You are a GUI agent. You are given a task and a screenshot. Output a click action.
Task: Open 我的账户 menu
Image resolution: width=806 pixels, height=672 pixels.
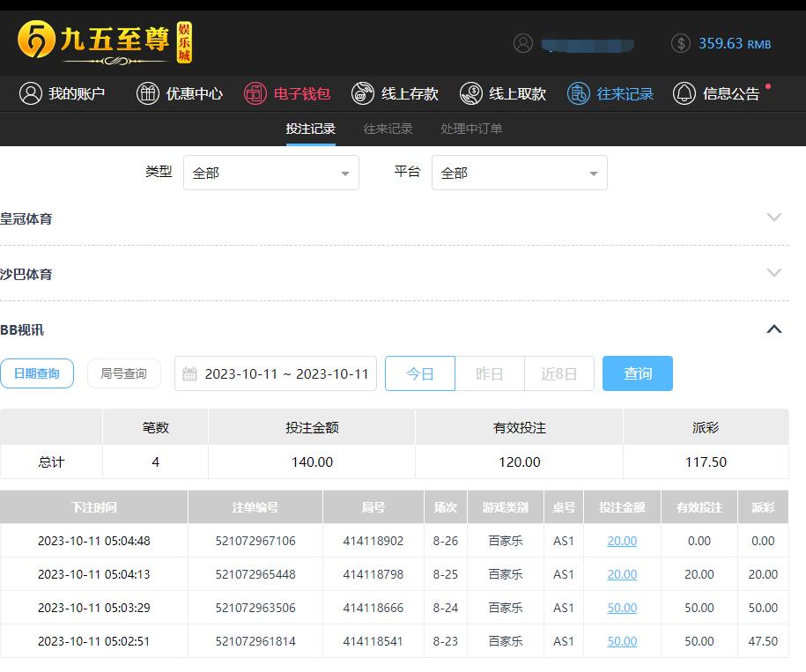coord(62,93)
